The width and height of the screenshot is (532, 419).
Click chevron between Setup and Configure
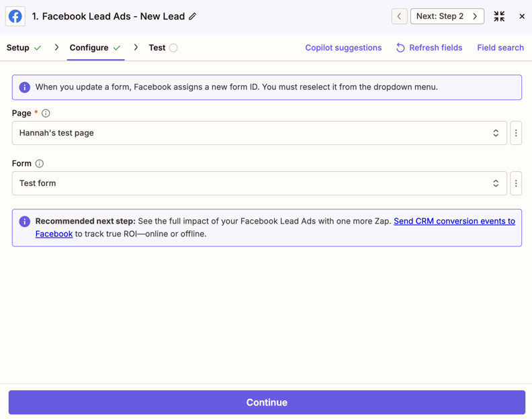point(56,47)
